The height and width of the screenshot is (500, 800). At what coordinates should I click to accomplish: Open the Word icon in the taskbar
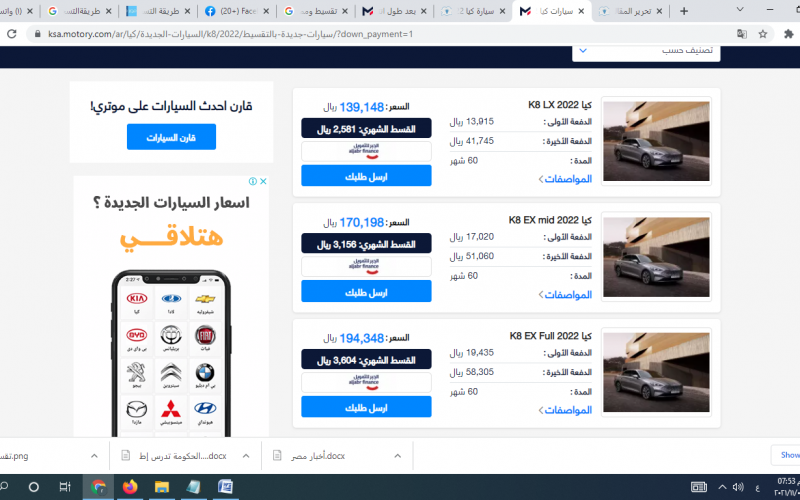(225, 487)
